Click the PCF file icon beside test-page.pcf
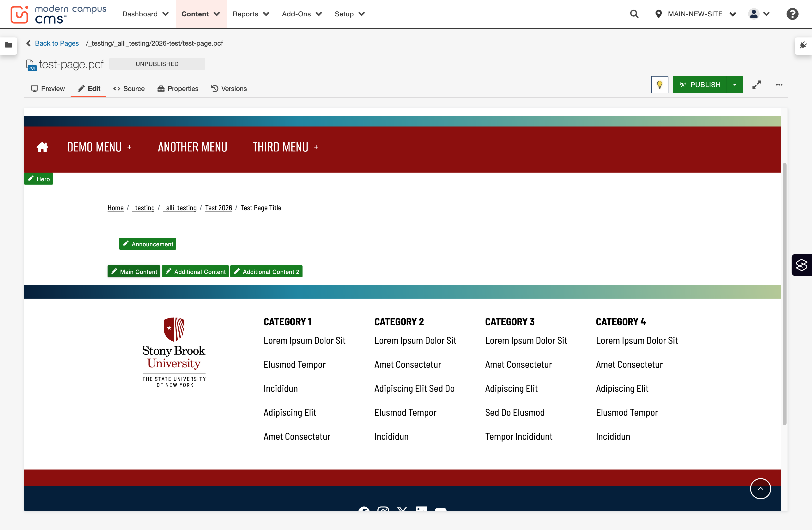The height and width of the screenshot is (530, 812). click(31, 65)
